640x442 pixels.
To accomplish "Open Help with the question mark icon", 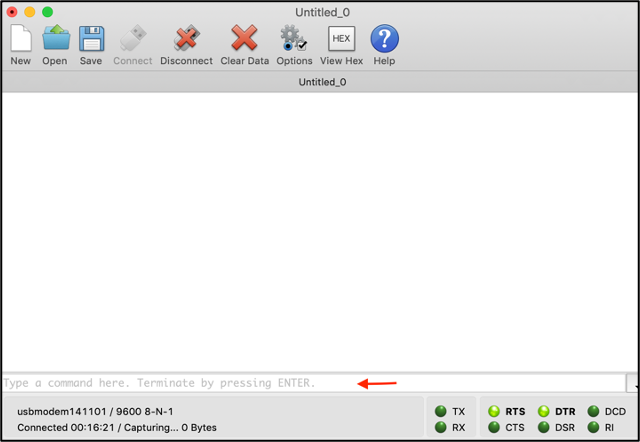I will tap(385, 40).
